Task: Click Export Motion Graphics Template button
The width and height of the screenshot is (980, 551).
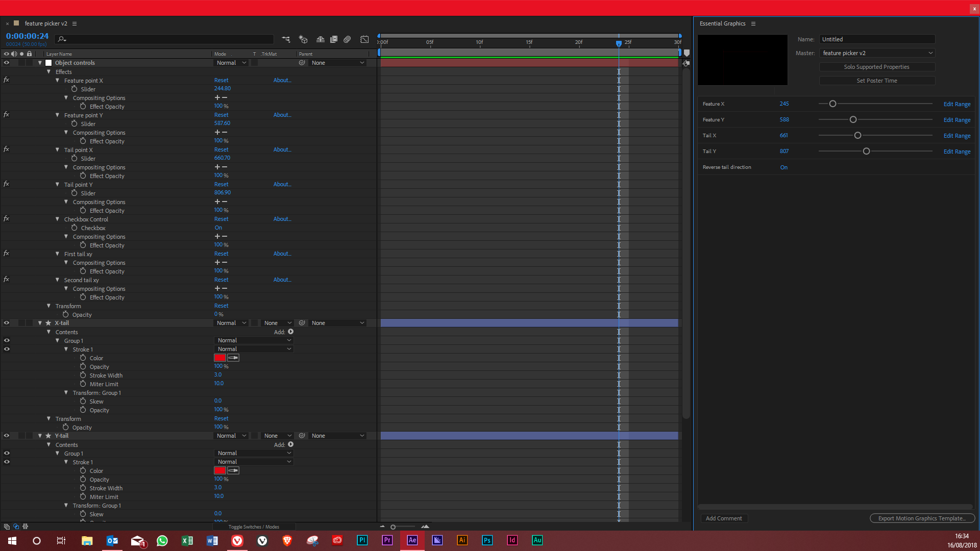Action: tap(922, 518)
